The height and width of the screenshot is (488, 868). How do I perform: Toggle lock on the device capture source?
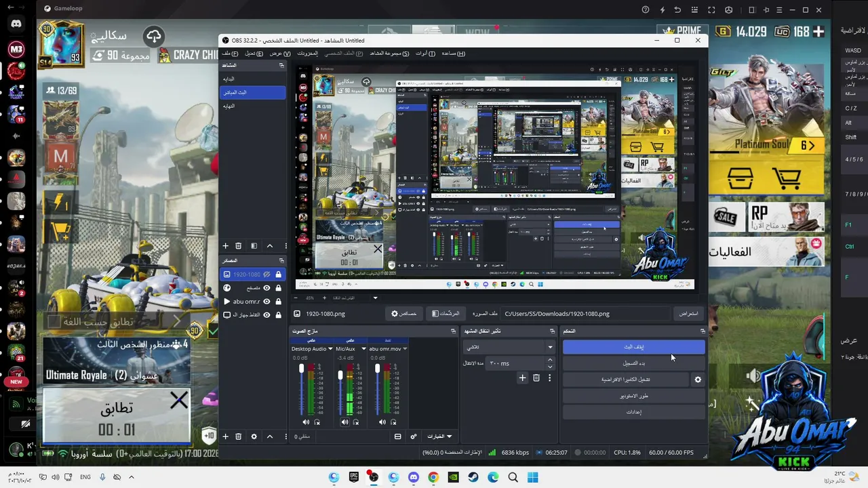(278, 315)
